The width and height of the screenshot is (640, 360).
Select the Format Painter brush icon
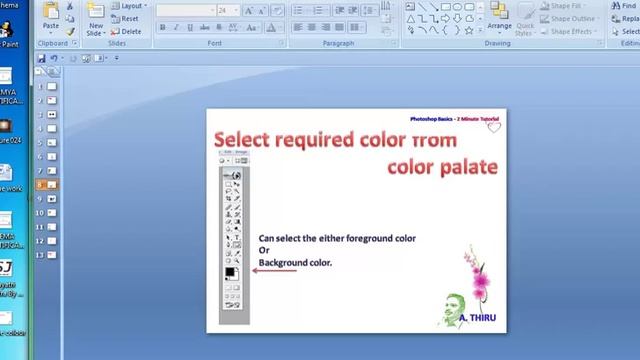pyautogui.click(x=70, y=31)
